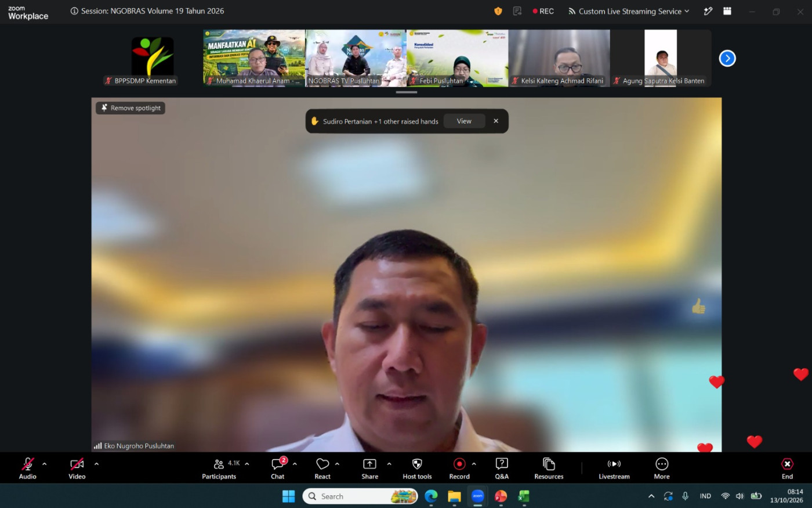Unmute the microphone with the Audio button

click(x=27, y=469)
